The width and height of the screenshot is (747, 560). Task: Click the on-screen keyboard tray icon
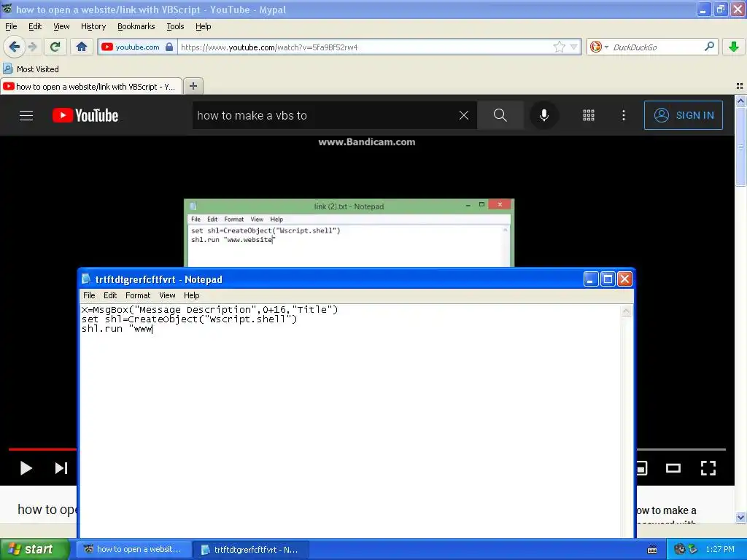pos(652,550)
